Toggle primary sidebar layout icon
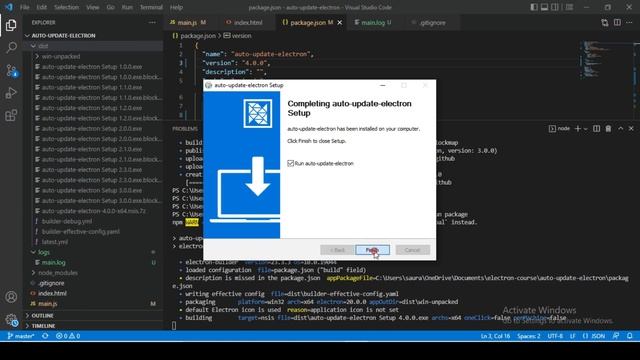640x360 pixels. coord(534,7)
